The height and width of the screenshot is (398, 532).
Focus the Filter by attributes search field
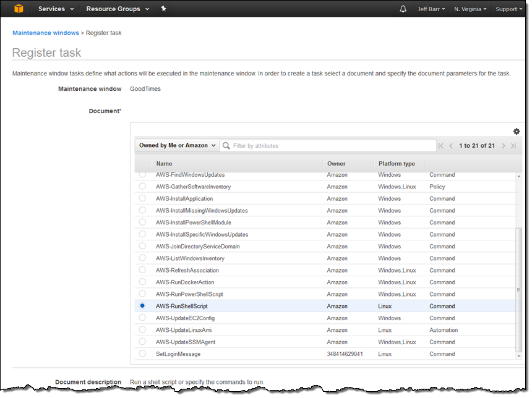(x=328, y=145)
